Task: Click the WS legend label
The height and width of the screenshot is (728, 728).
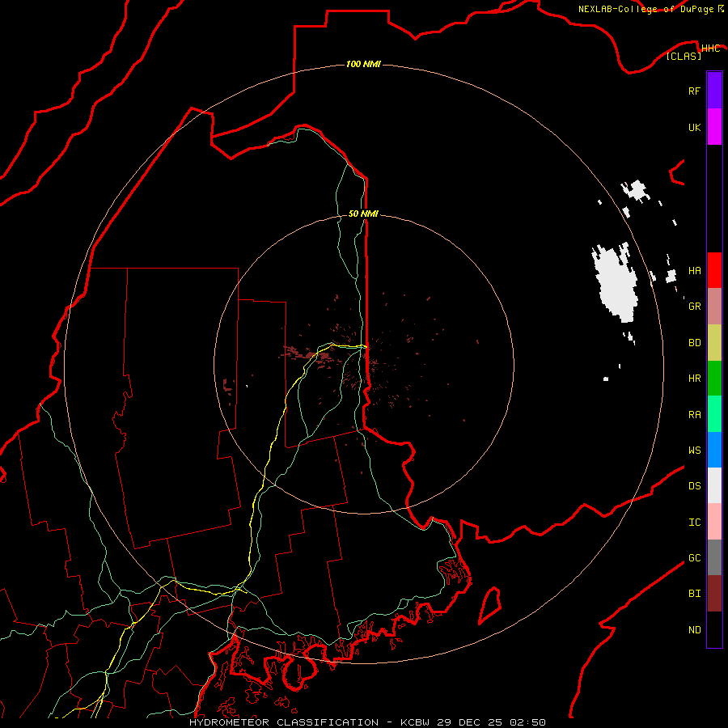Action: tap(694, 450)
